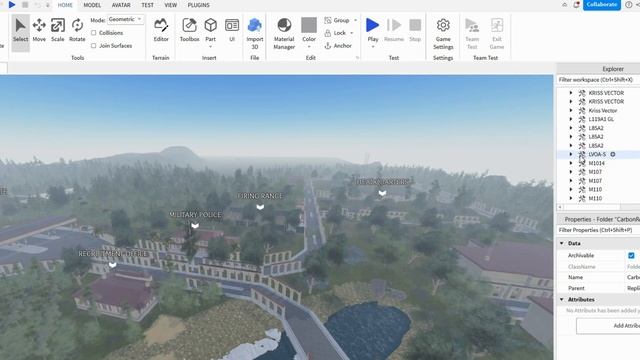Pick the gray Color swatch
Screen dimensions: 640x360
point(309,25)
